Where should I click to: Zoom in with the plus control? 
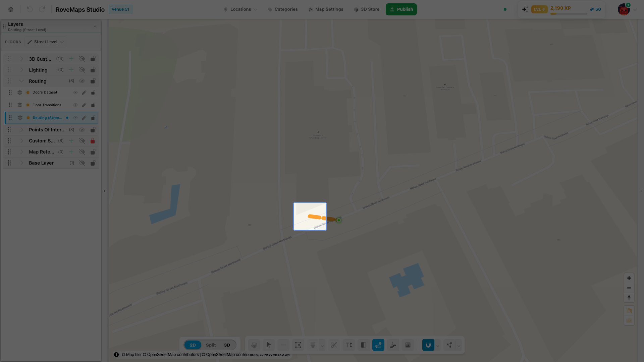point(629,278)
